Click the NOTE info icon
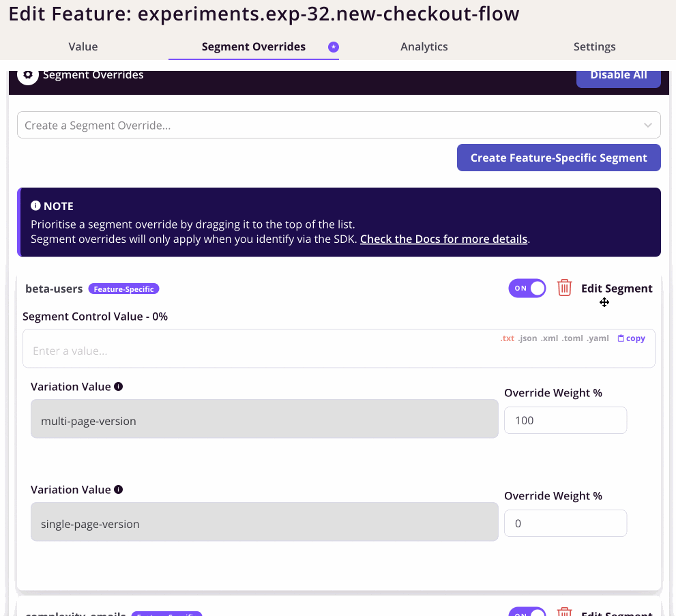Screen dimensions: 676x616 [x=35, y=205]
